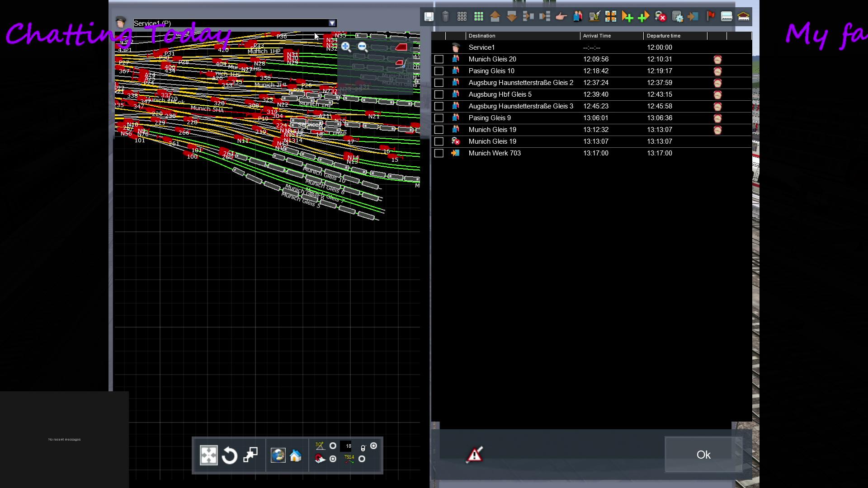The width and height of the screenshot is (868, 488).
Task: Click the four-arrows converge icon
Action: tap(611, 17)
